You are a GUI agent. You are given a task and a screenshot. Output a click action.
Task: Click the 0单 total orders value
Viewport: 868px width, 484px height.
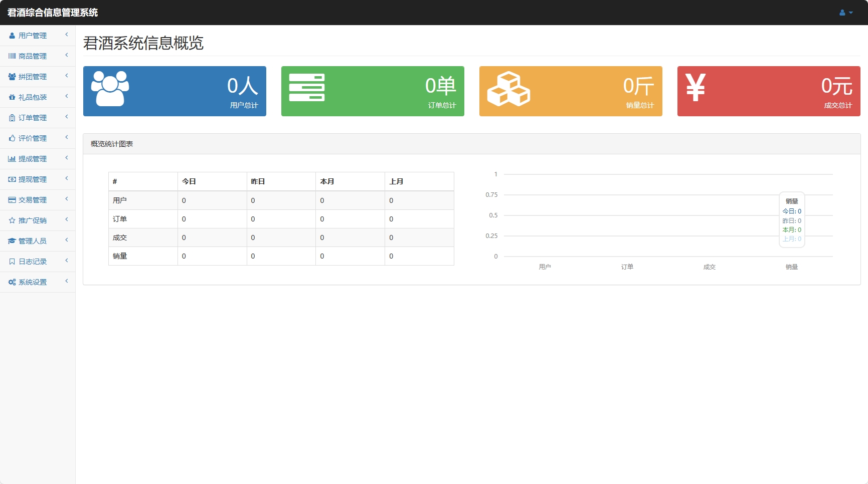441,86
